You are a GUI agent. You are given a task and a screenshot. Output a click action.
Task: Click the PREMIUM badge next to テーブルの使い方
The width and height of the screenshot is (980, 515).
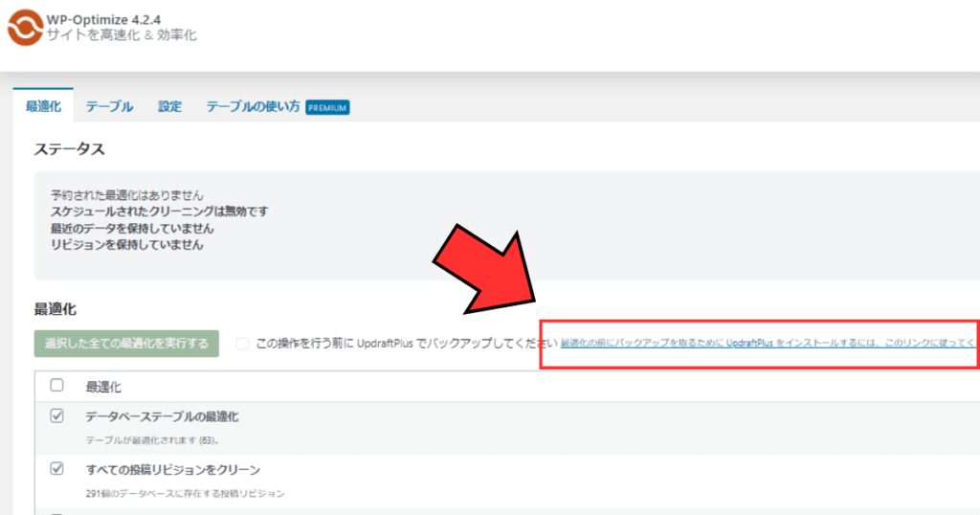(327, 107)
